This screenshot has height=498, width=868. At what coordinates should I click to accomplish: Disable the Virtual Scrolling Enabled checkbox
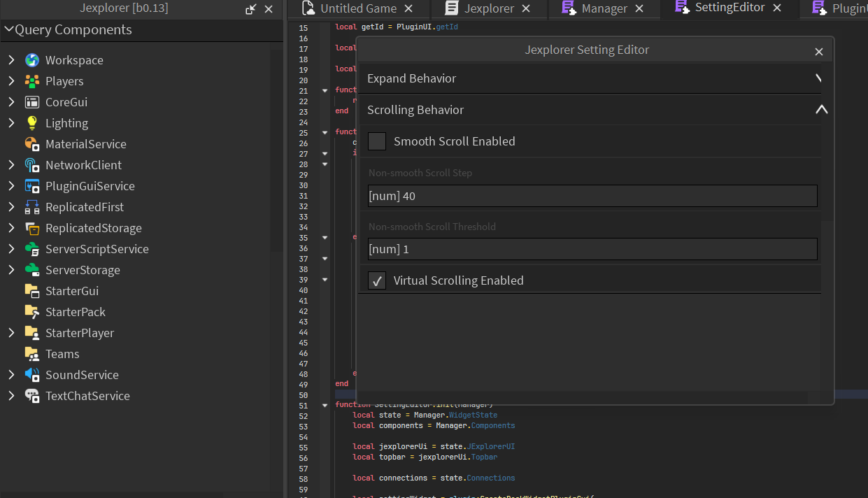coord(376,280)
